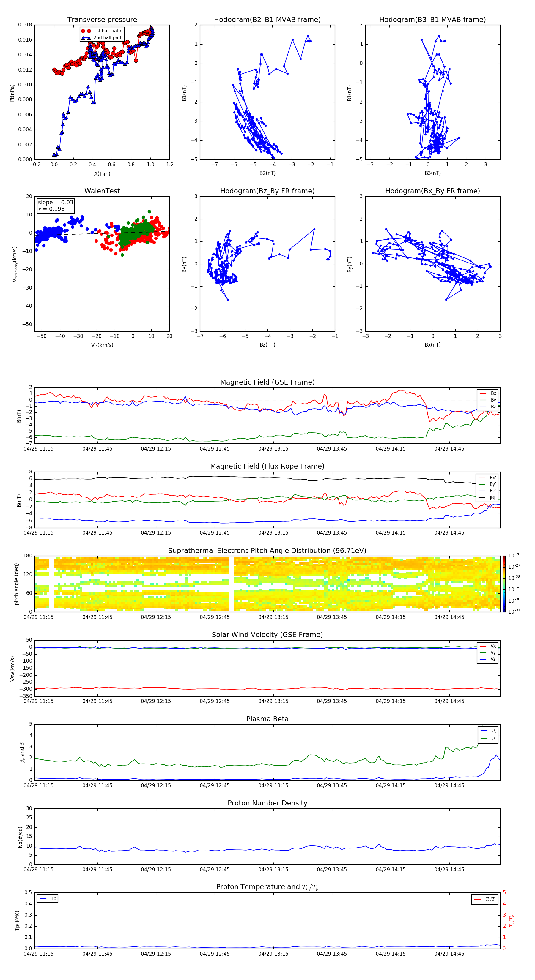Select the "Vz" velocity legend entry
535x980 pixels.
click(x=488, y=659)
